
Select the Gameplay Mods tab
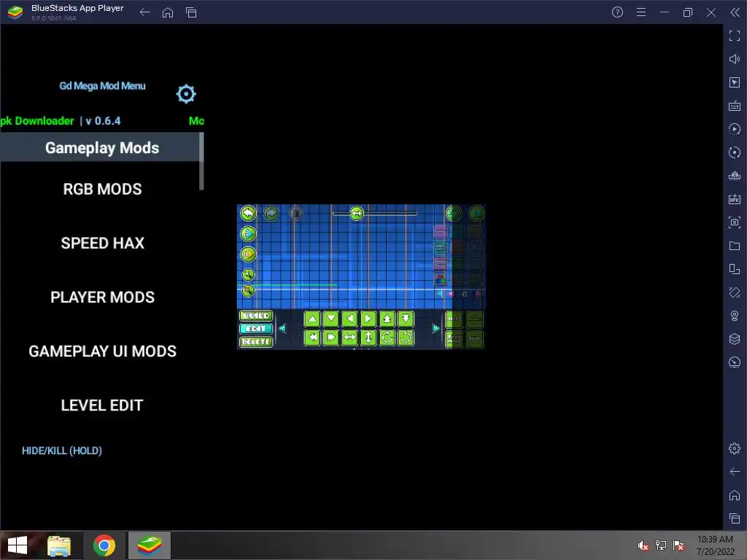click(101, 147)
